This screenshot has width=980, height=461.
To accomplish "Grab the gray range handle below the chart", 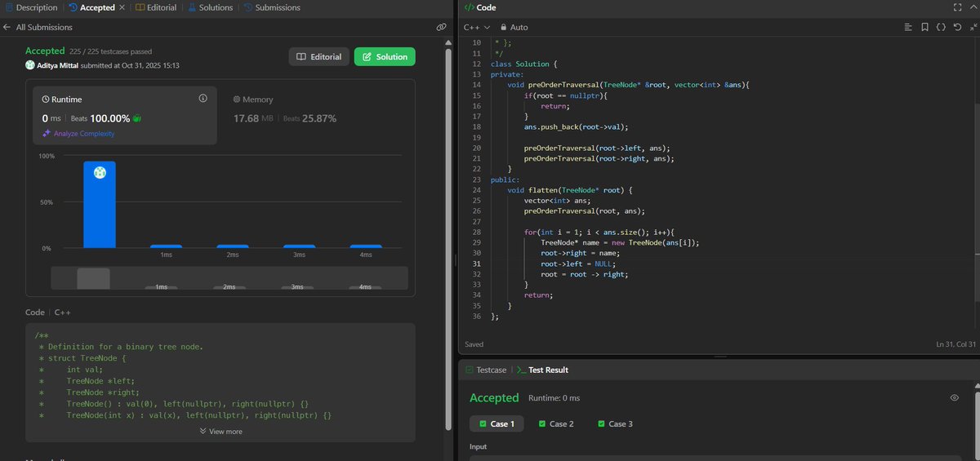I will click(x=93, y=277).
